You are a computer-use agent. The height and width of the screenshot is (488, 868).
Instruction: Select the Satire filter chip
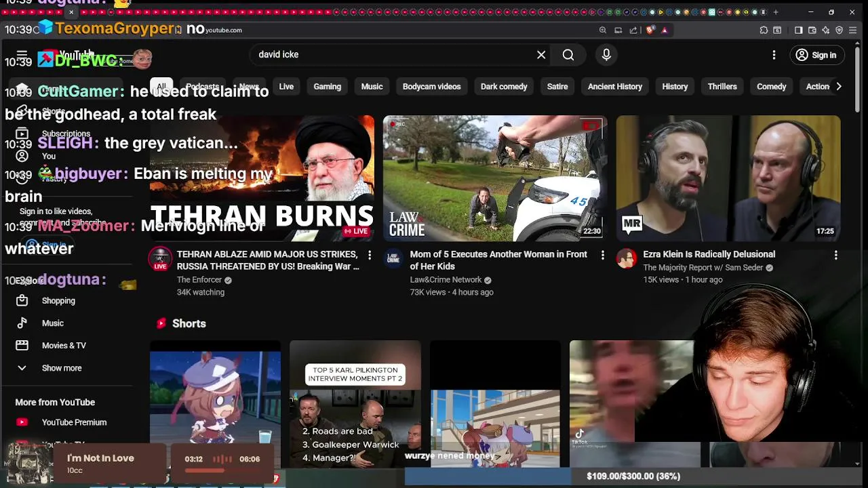point(557,87)
